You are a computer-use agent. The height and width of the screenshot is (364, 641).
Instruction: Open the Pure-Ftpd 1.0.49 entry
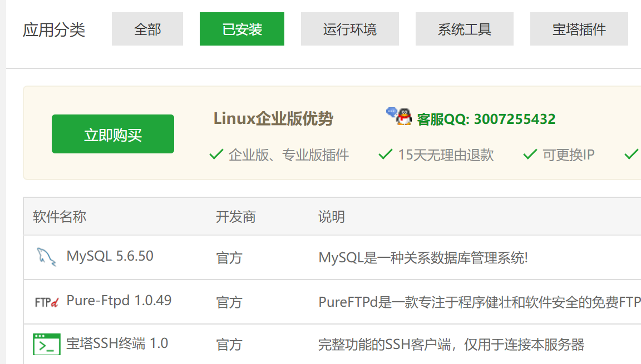click(119, 300)
